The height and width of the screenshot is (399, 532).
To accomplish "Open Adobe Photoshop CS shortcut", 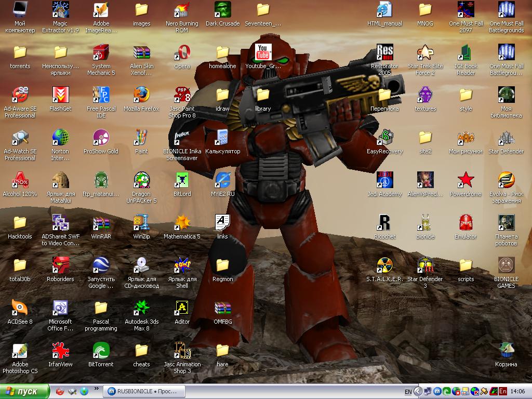I will coord(20,350).
